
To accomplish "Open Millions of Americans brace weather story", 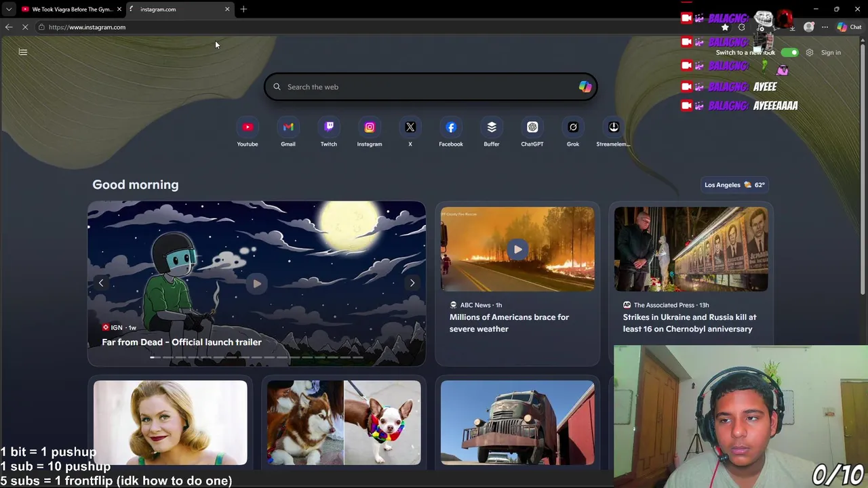I will tap(509, 323).
